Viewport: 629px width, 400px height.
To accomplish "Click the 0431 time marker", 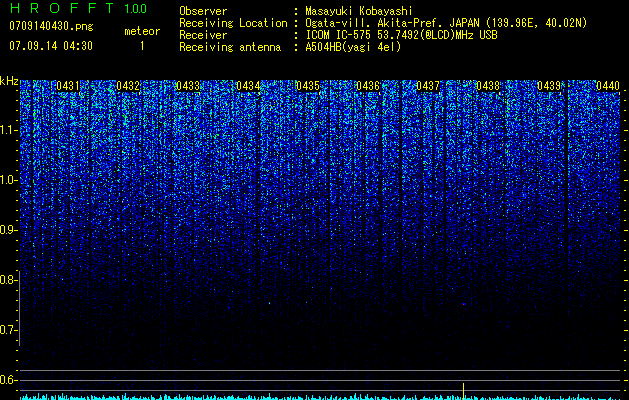I will point(68,86).
